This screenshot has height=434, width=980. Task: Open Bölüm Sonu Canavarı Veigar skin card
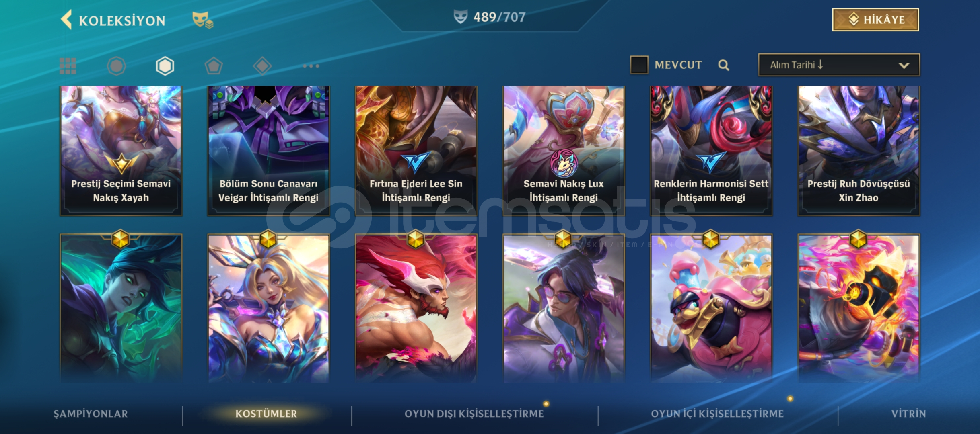(268, 151)
